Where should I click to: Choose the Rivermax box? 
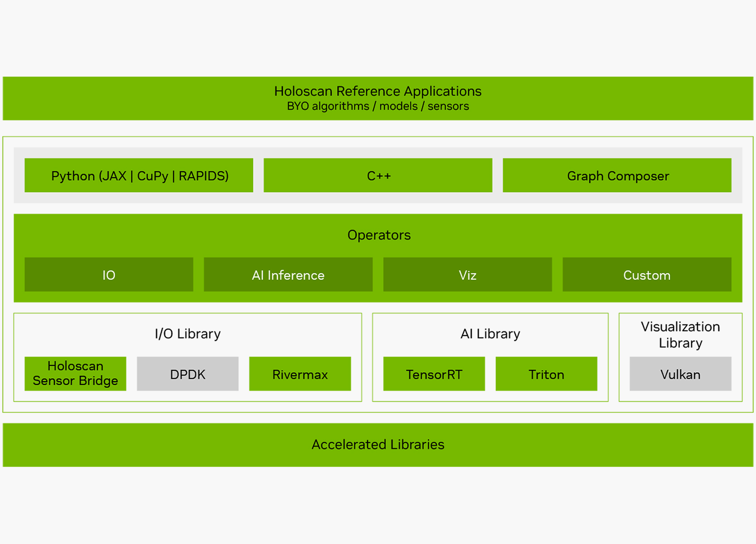tap(300, 374)
